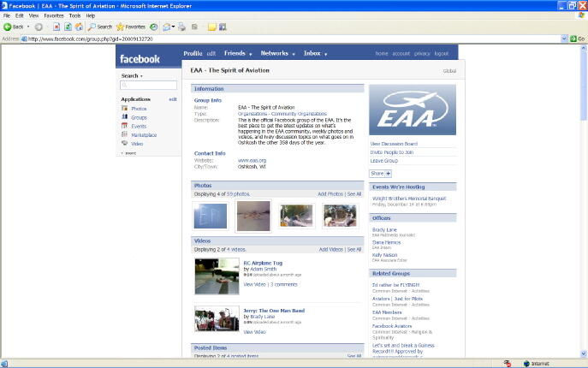
Task: Click the Add Photos link
Action: pos(330,194)
